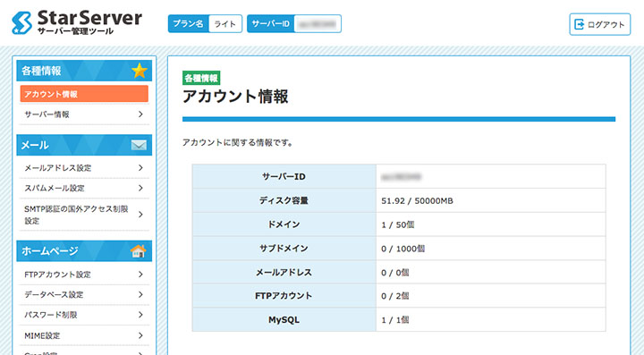The height and width of the screenshot is (355, 644).
Task: Click the メールアドレス table label
Action: (x=284, y=272)
